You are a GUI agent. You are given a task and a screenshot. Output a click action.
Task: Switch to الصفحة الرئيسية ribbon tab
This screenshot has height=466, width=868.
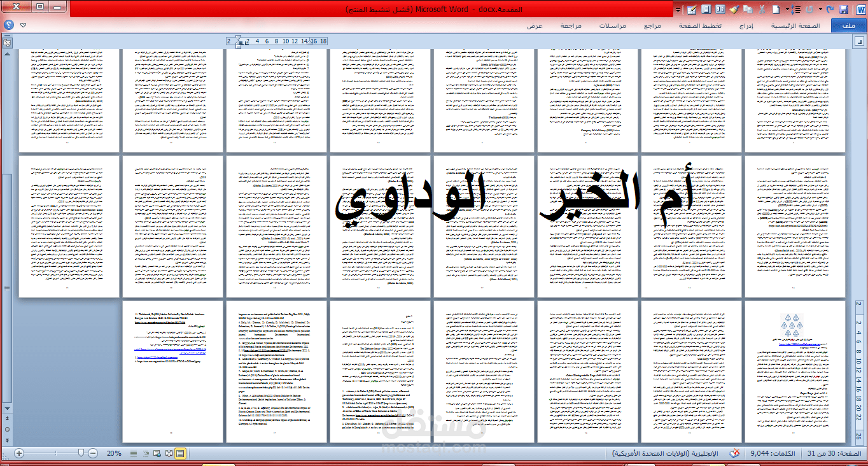796,26
